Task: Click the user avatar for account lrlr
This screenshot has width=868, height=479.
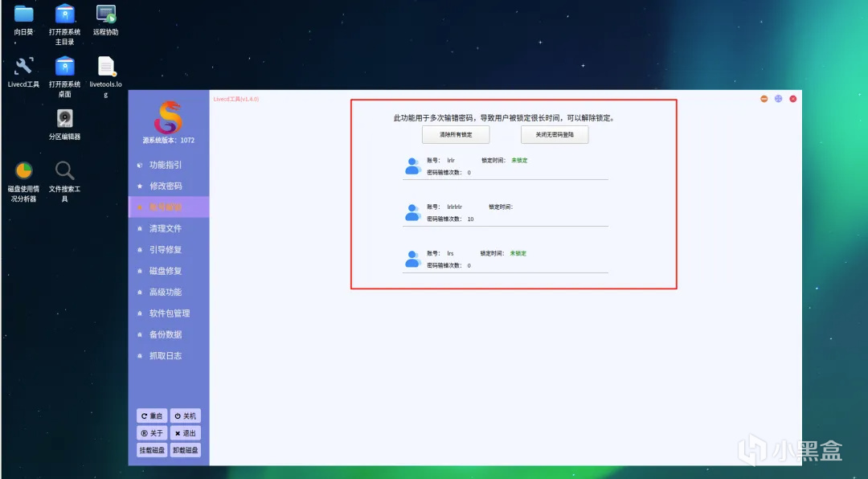Action: click(x=413, y=166)
